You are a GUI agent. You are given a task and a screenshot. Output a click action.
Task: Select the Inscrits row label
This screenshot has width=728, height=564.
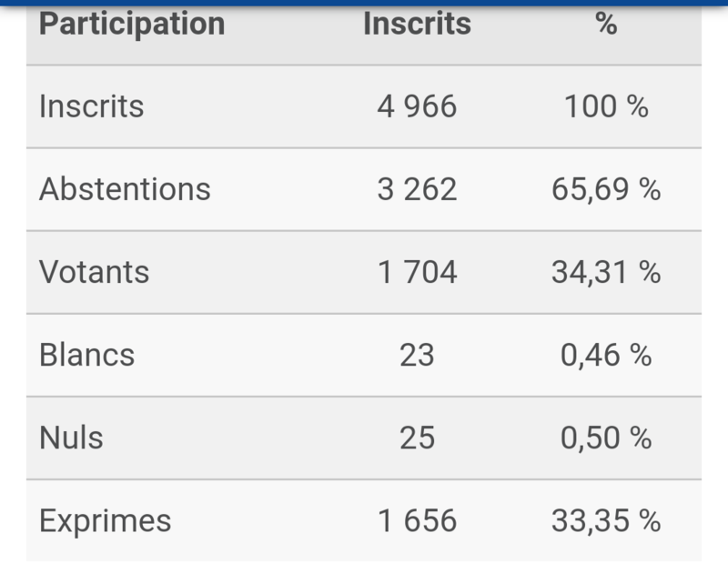coord(92,106)
